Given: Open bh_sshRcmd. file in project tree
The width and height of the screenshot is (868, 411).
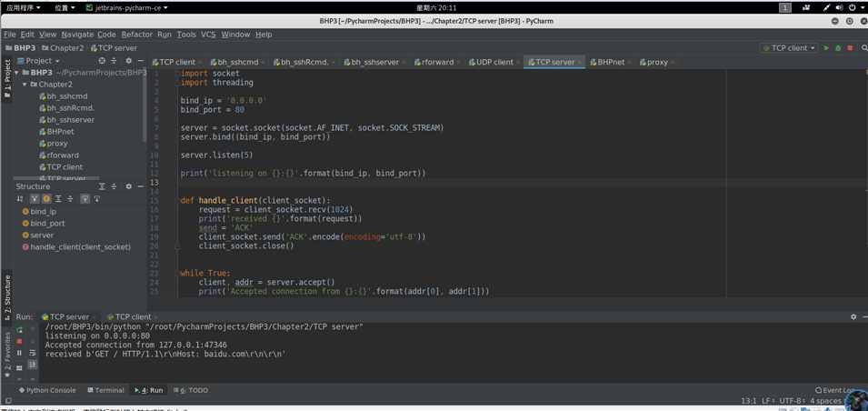Looking at the screenshot, I should pyautogui.click(x=66, y=108).
